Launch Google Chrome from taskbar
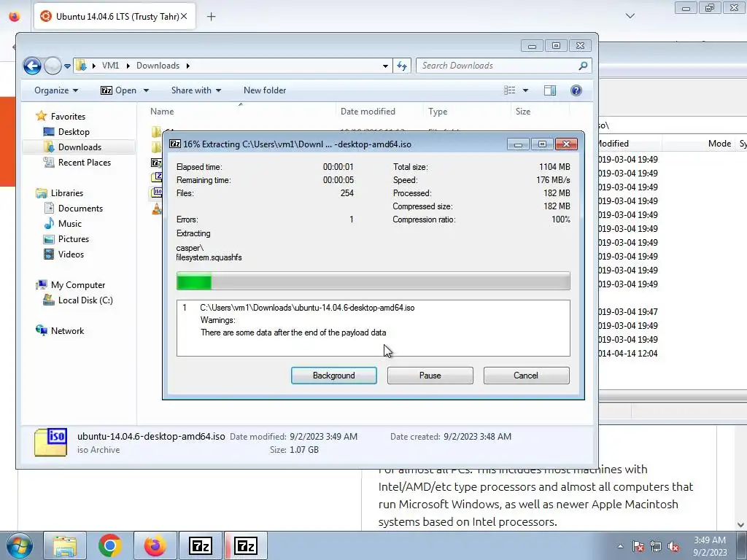Viewport: 747px width, 560px height. coord(110,545)
